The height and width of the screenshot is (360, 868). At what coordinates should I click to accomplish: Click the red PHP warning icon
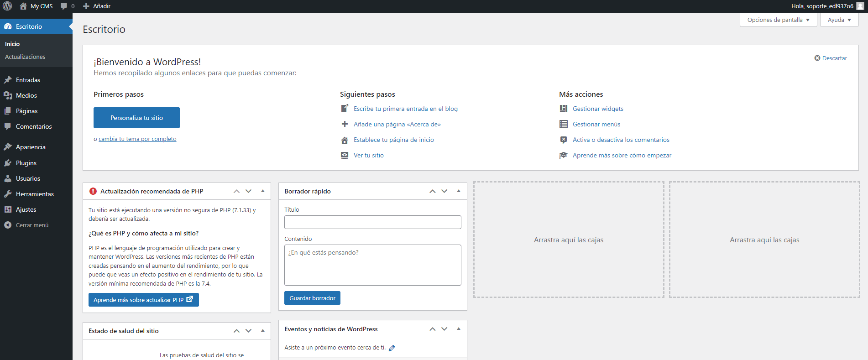pos(93,191)
